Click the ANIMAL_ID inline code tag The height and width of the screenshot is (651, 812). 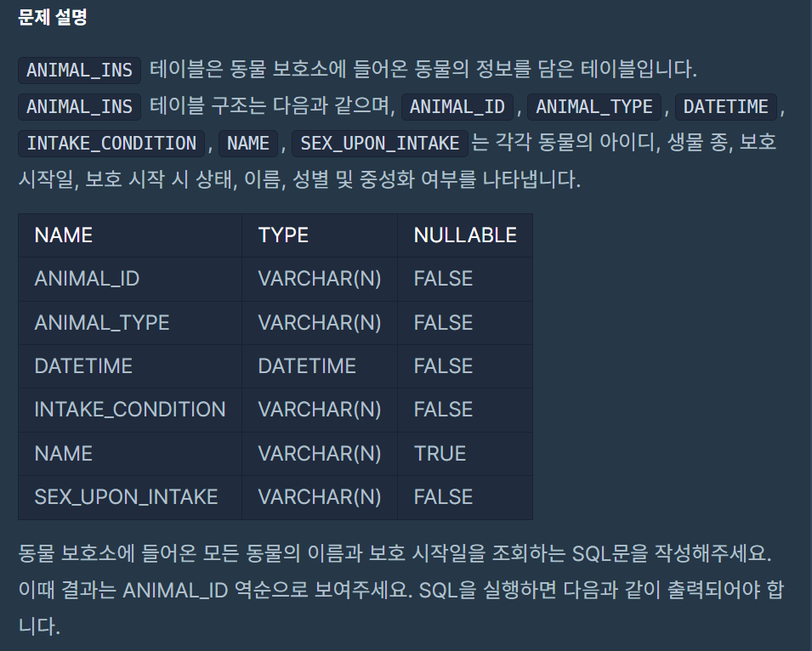pos(457,106)
